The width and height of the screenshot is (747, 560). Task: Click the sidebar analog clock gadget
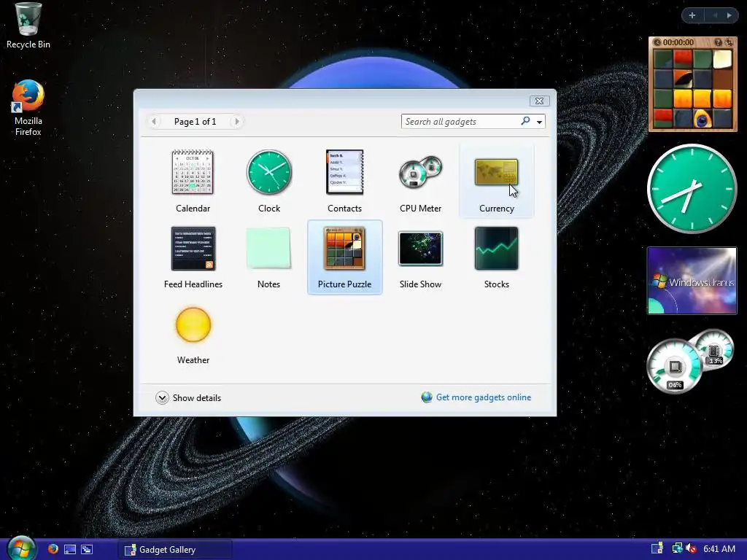(x=692, y=189)
